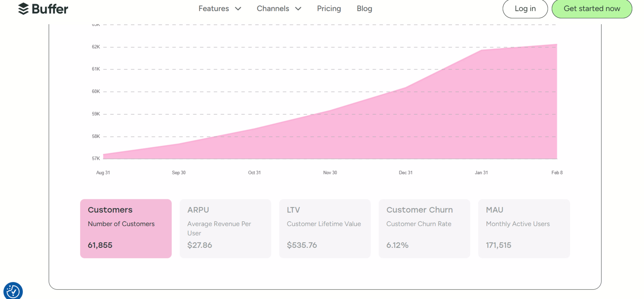Viewport: 644px width, 299px height.
Task: Click the Buffer logo
Action: (x=43, y=9)
